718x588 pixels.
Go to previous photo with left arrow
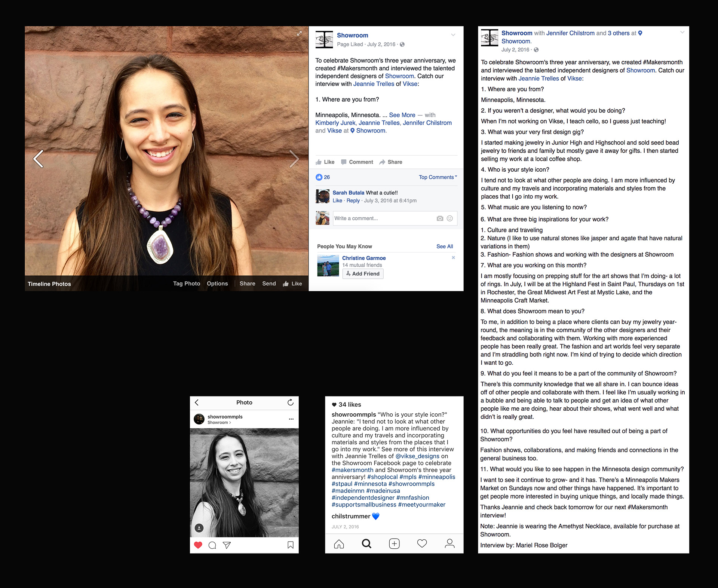[x=38, y=159]
